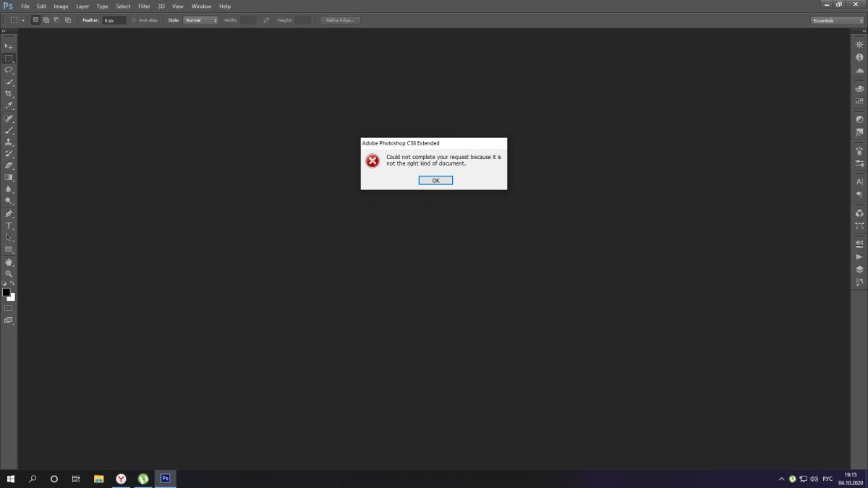This screenshot has width=868, height=488.
Task: Expand the right panel dock arrows
Action: [862, 32]
